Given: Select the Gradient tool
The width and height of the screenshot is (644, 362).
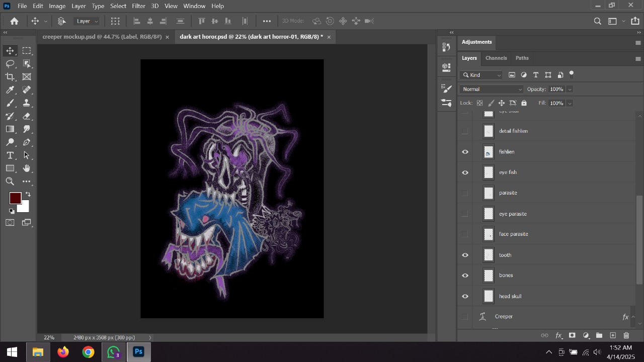Looking at the screenshot, I should click(10, 129).
